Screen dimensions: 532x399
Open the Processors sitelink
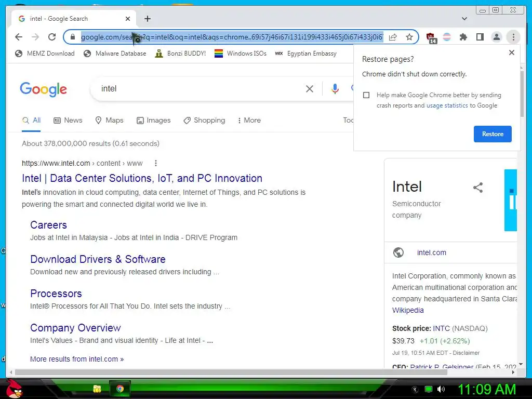56,294
